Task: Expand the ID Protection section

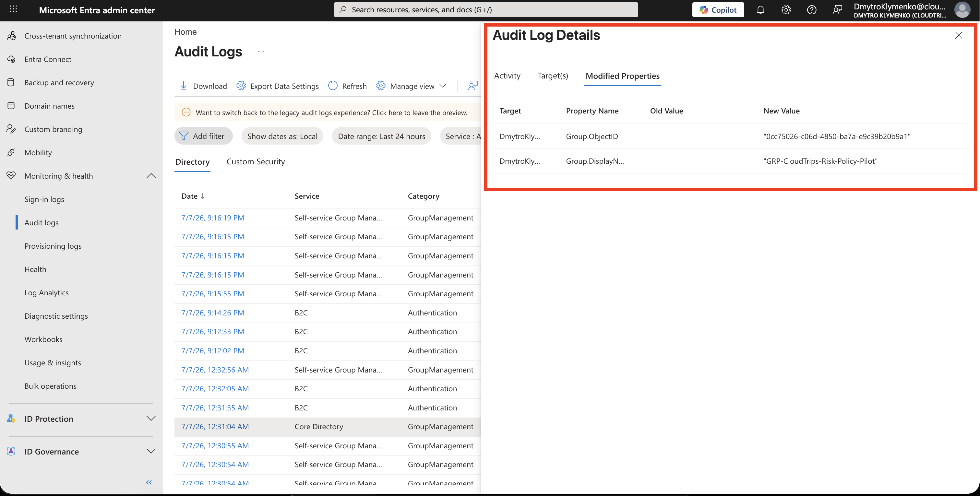Action: coord(151,419)
